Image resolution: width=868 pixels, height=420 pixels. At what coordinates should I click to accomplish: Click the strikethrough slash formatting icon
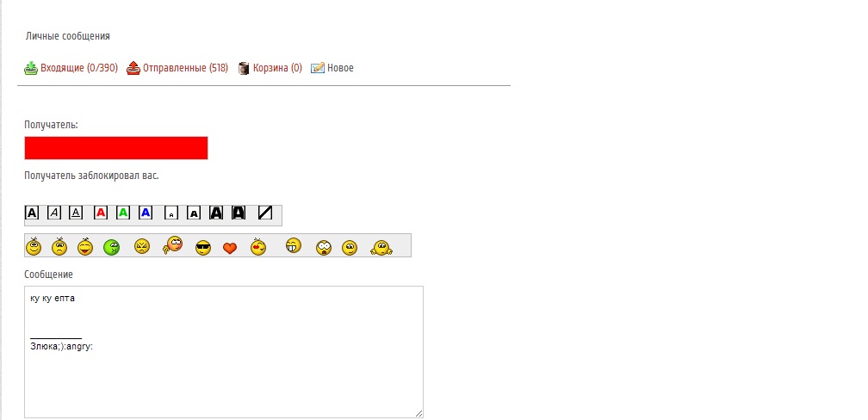[265, 213]
